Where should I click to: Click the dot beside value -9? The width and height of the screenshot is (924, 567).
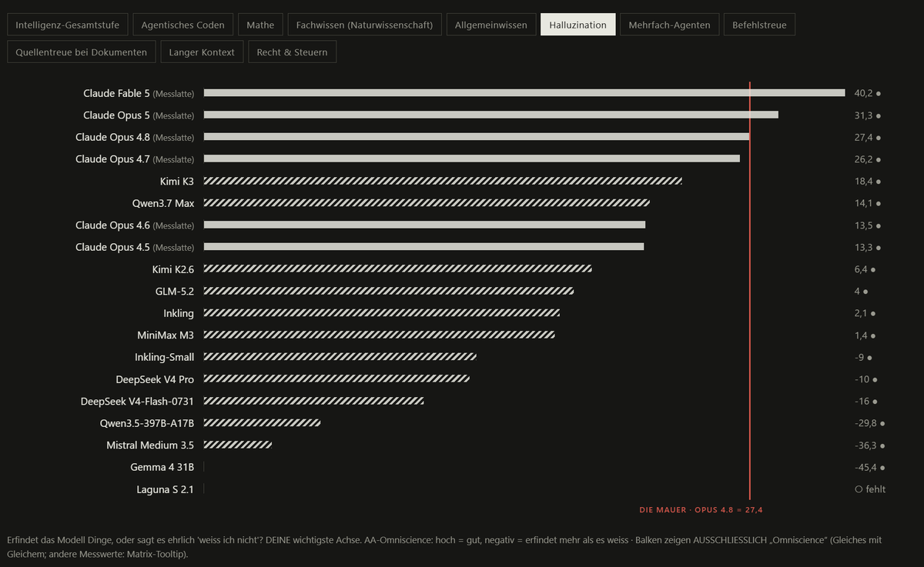869,358
